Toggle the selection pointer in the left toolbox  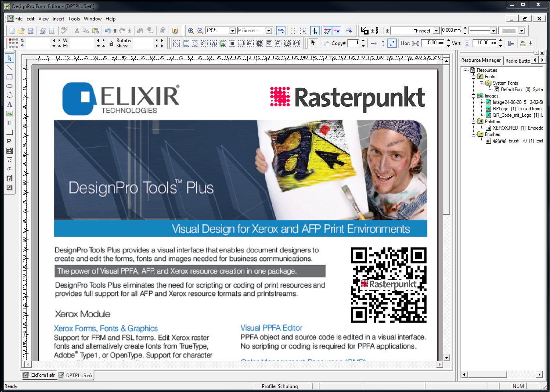(10, 58)
